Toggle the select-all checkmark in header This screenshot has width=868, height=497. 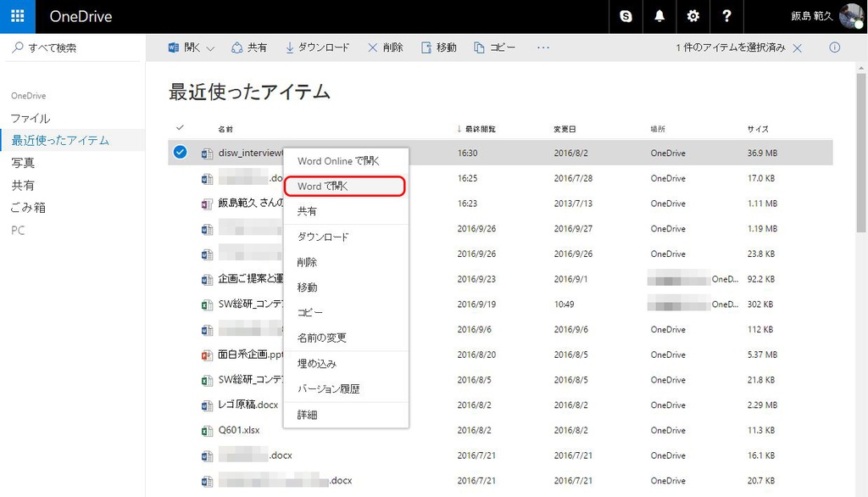[180, 128]
